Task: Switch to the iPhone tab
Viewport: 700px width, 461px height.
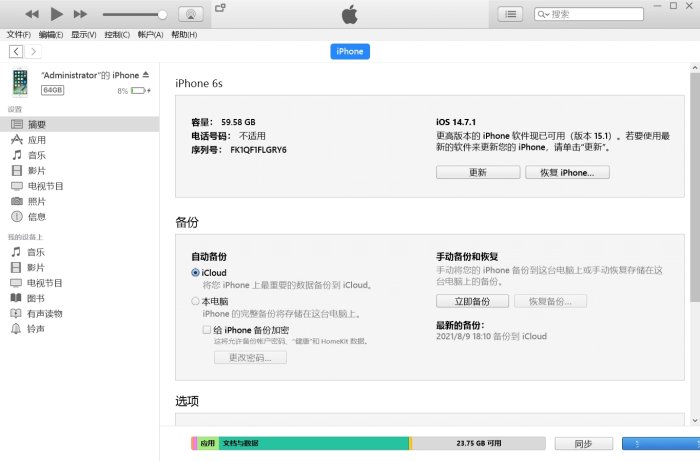Action: pyautogui.click(x=350, y=51)
